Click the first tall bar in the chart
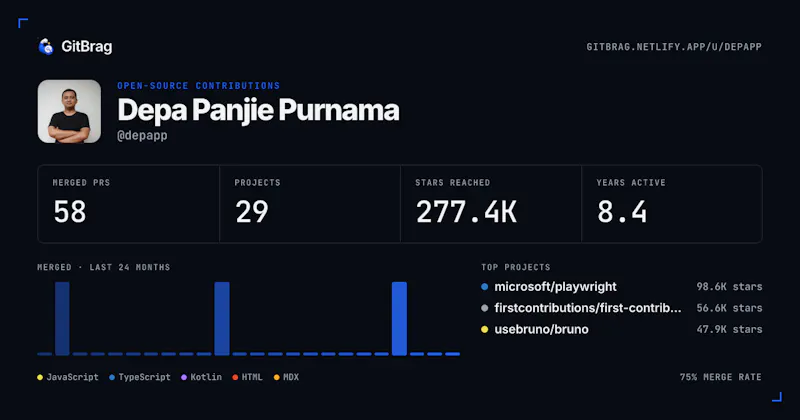Image resolution: width=800 pixels, height=420 pixels. tap(62, 318)
